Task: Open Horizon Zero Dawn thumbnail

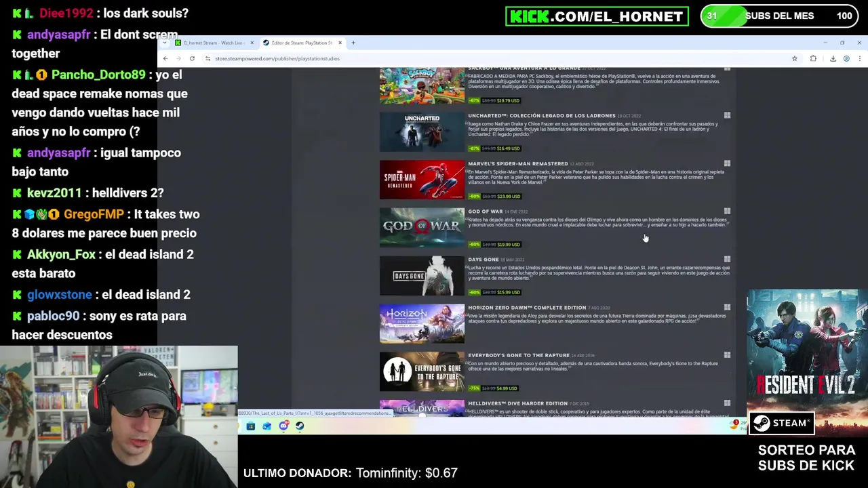Action: 422,323
